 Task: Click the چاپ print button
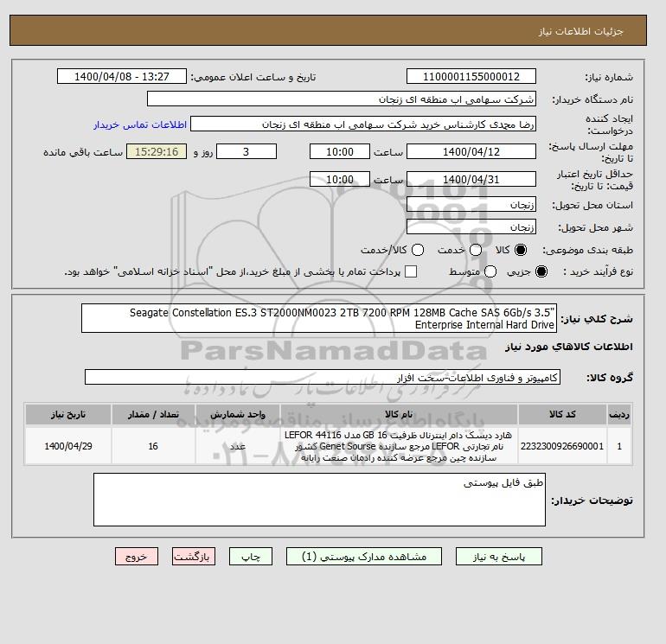pyautogui.click(x=251, y=557)
